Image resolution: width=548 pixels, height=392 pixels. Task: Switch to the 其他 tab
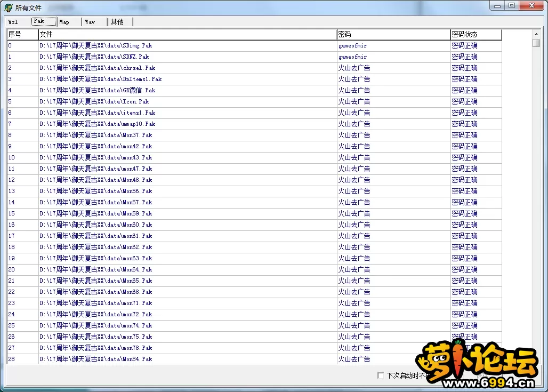[x=120, y=22]
